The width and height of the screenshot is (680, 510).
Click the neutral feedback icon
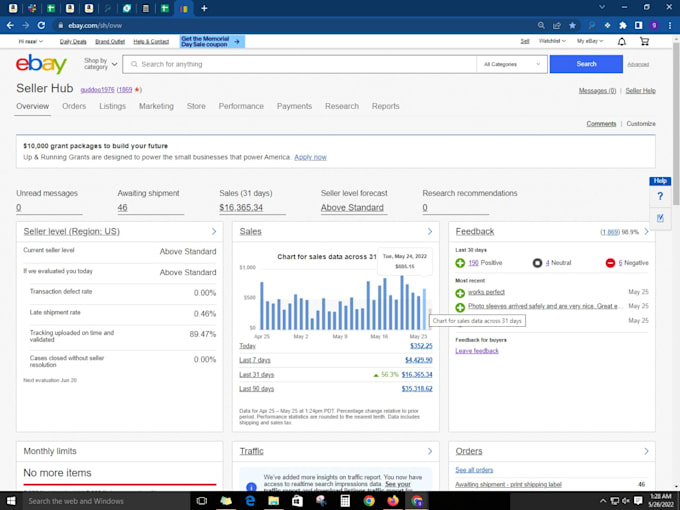[x=537, y=263]
